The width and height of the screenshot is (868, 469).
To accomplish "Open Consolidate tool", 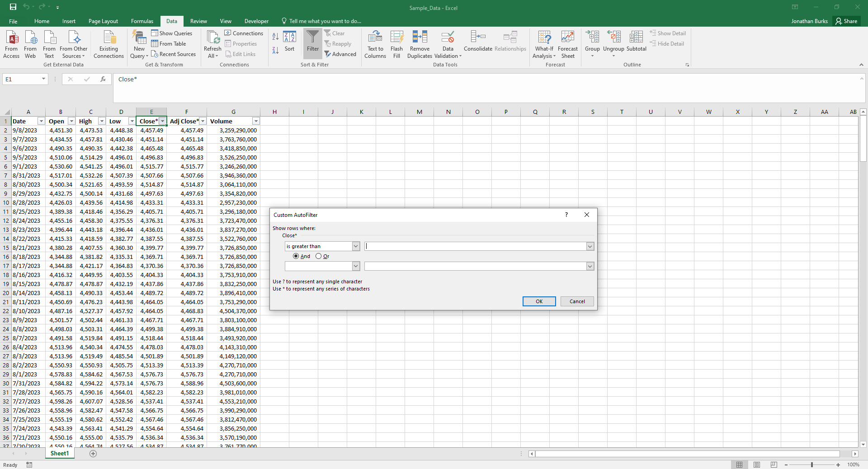I will 478,41.
